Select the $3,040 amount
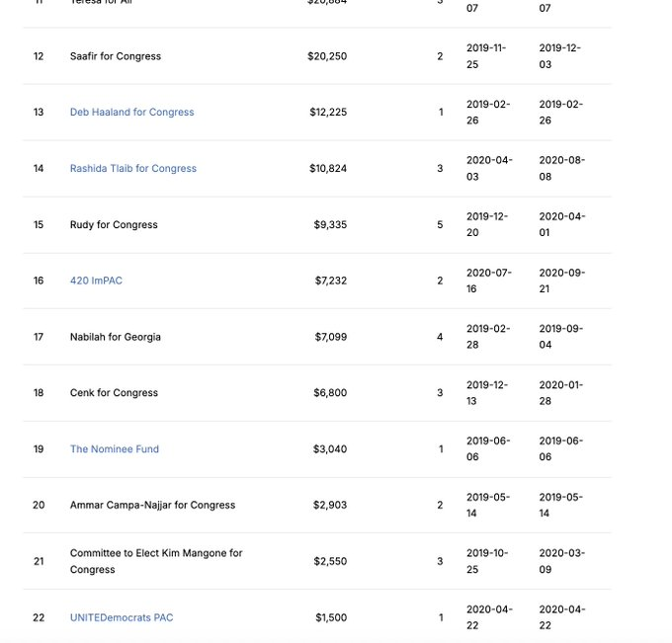Image resolution: width=672 pixels, height=643 pixels. [330, 449]
